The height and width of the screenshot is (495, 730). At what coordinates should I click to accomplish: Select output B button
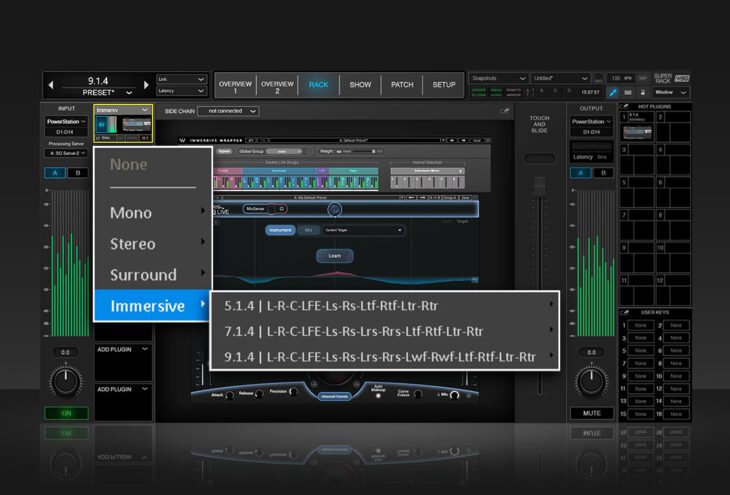coord(603,173)
